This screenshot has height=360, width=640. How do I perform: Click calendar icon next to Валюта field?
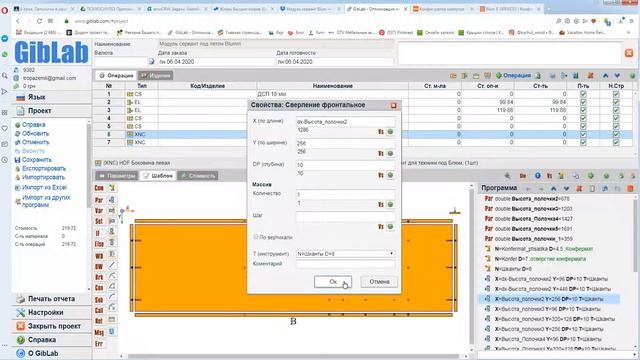(151, 61)
